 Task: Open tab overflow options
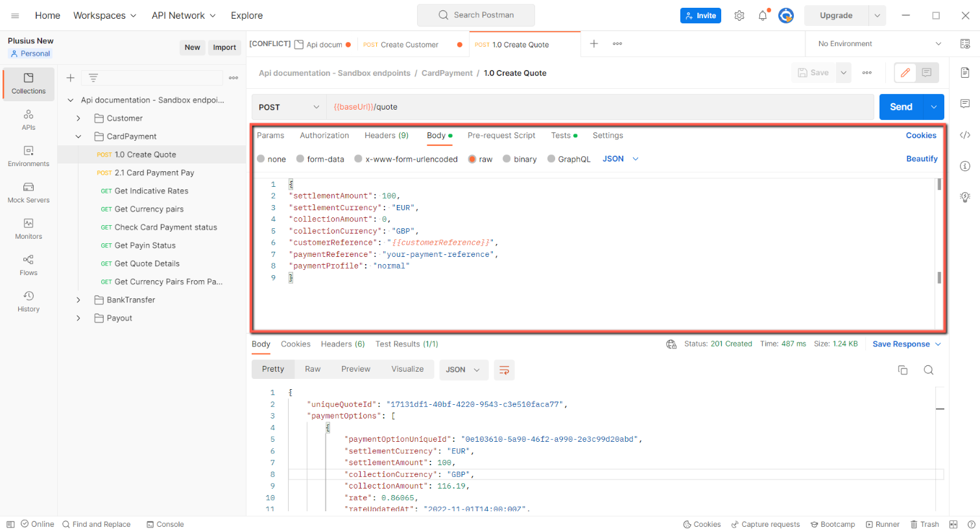click(617, 43)
